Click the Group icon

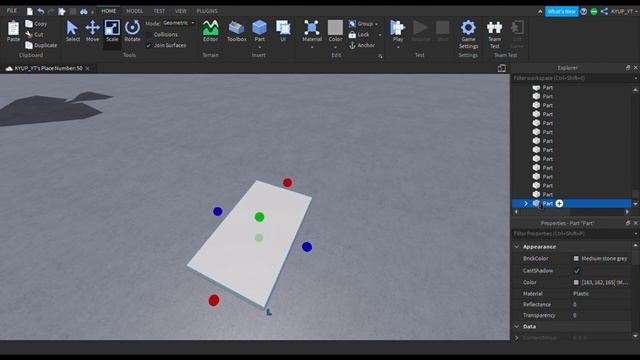[352, 24]
